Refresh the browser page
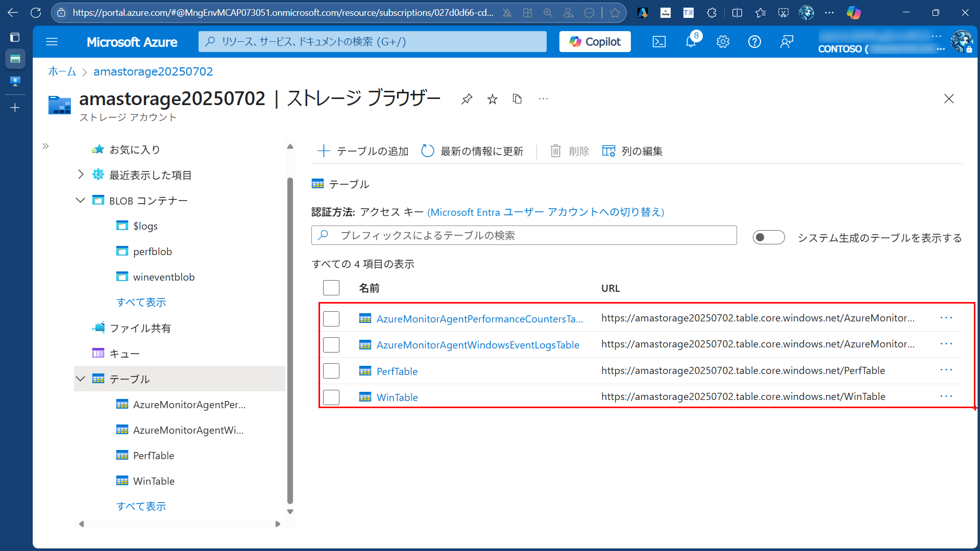Viewport: 980px width, 551px height. 36,13
